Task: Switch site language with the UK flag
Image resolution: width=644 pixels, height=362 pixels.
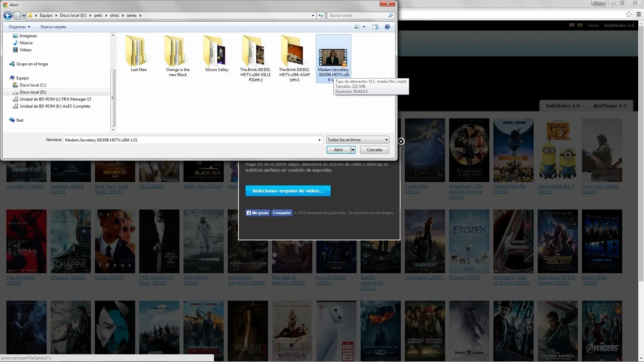Action: (x=572, y=25)
